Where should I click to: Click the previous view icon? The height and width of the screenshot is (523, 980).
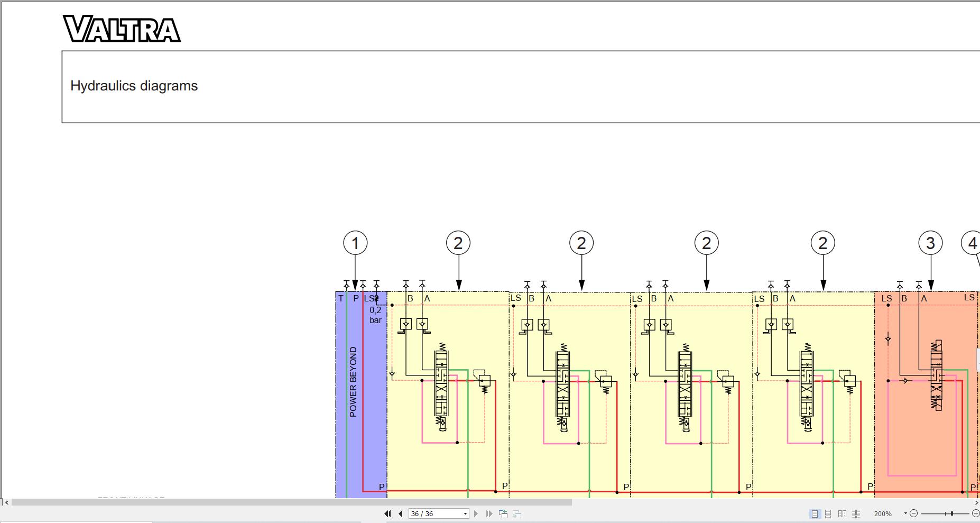coord(503,513)
